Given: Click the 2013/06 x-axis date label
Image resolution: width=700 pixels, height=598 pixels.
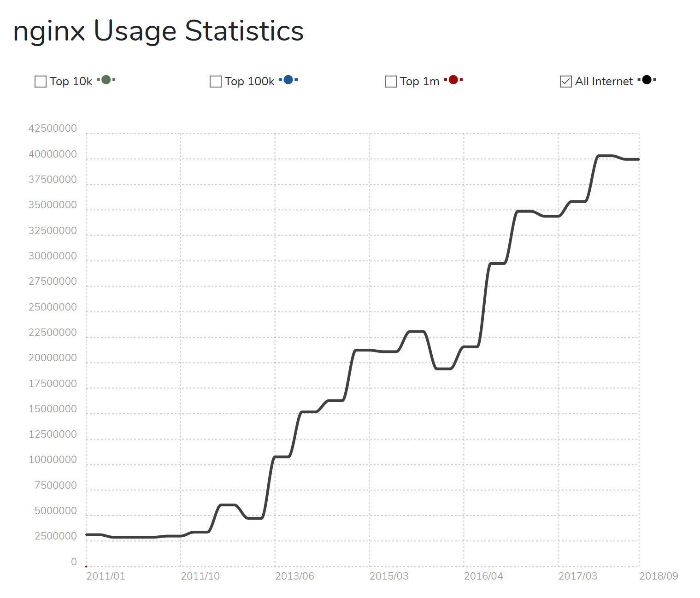Looking at the screenshot, I should coord(294,576).
